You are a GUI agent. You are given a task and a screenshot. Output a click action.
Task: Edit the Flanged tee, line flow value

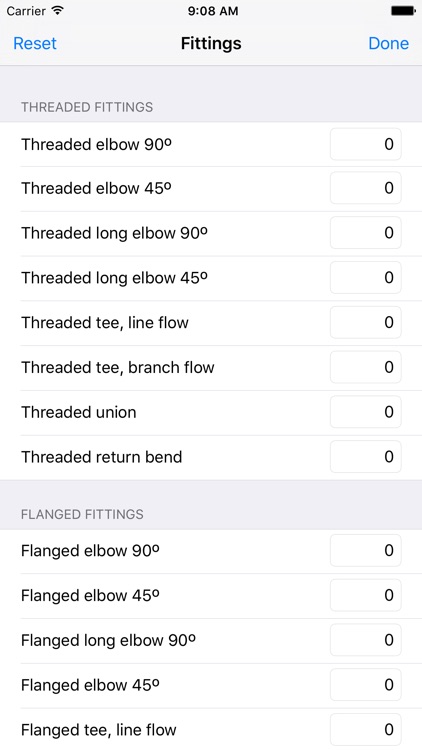(x=366, y=730)
